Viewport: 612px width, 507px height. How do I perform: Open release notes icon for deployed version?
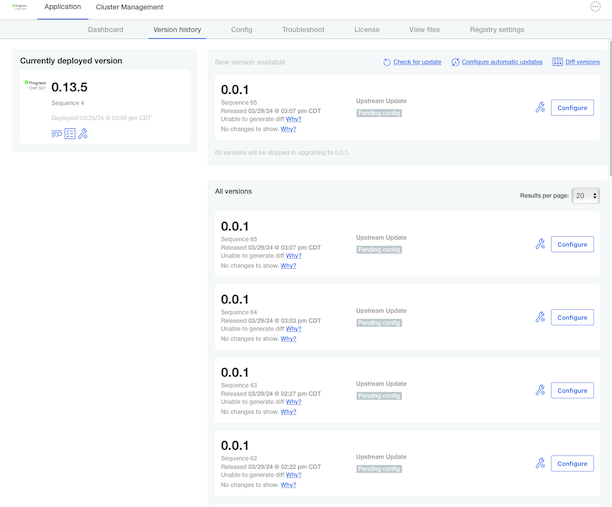pyautogui.click(x=57, y=133)
